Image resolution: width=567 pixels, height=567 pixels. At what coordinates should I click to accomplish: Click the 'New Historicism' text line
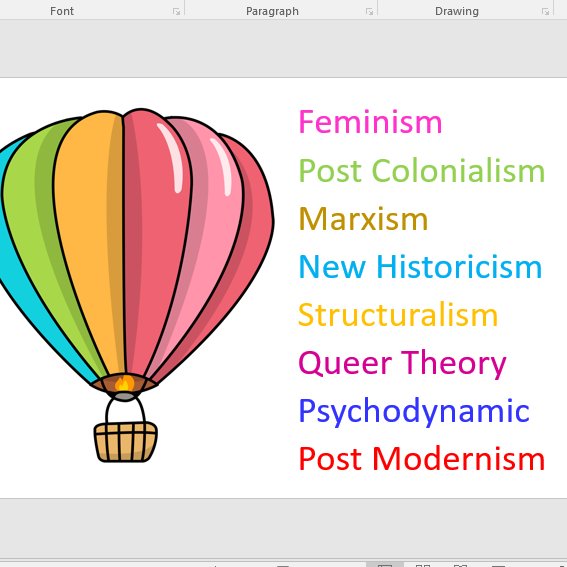click(420, 267)
